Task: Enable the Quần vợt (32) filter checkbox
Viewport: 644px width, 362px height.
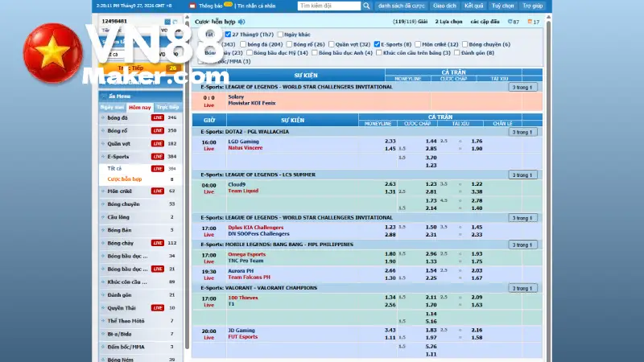Action: tap(331, 44)
